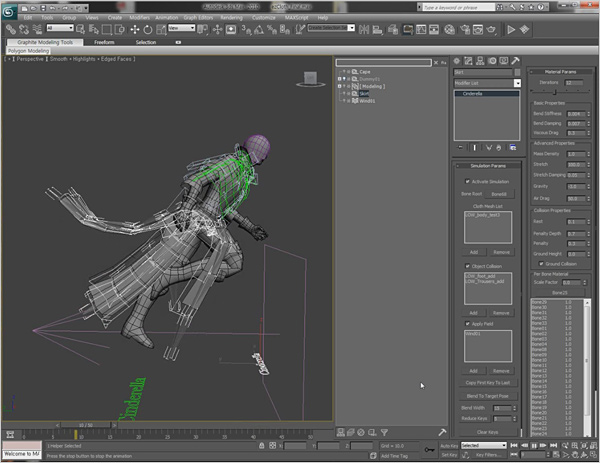
Task: Toggle Activate Simulation checkbox
Action: (x=467, y=181)
